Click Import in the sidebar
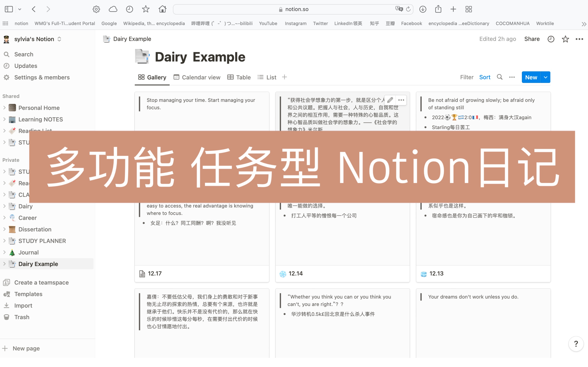This screenshot has height=367, width=588. [23, 305]
